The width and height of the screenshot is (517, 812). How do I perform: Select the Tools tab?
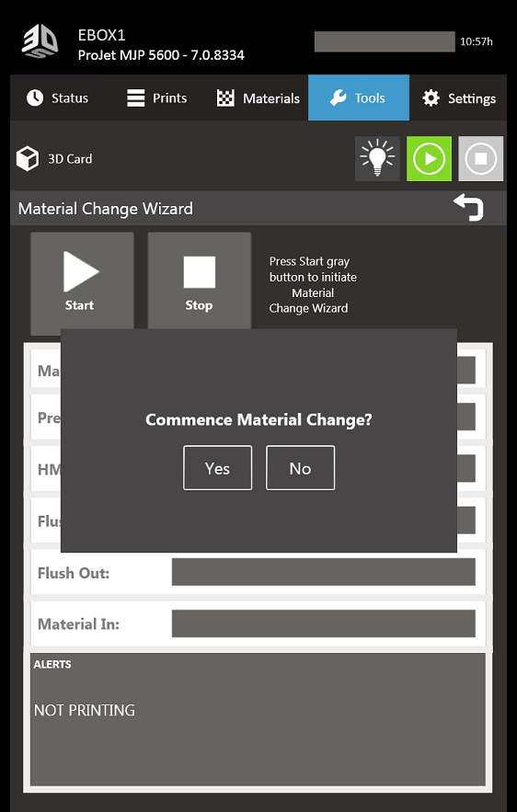359,97
